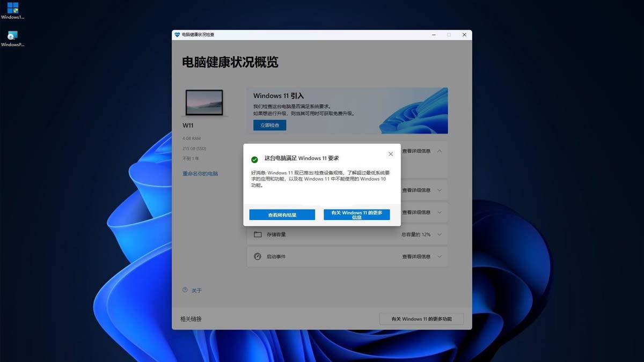Click the 不到 1 年 label
The image size is (644, 362).
[x=191, y=159]
